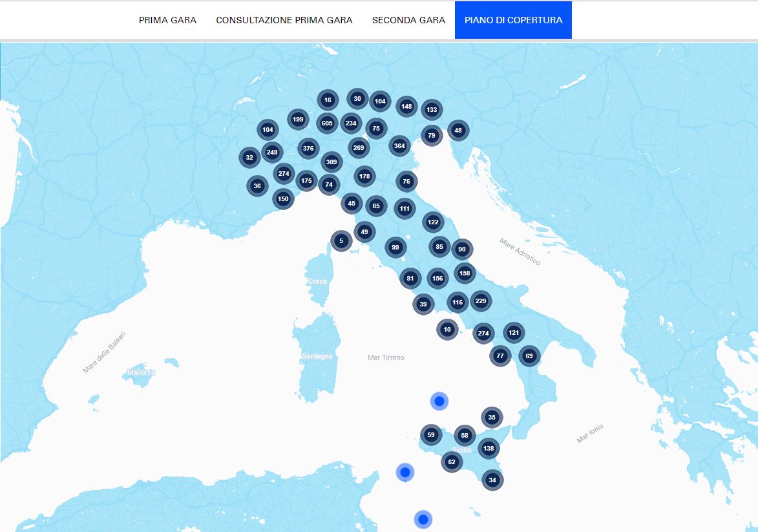The height and width of the screenshot is (532, 758).
Task: Open the PRIMA GARA tab
Action: 167,20
